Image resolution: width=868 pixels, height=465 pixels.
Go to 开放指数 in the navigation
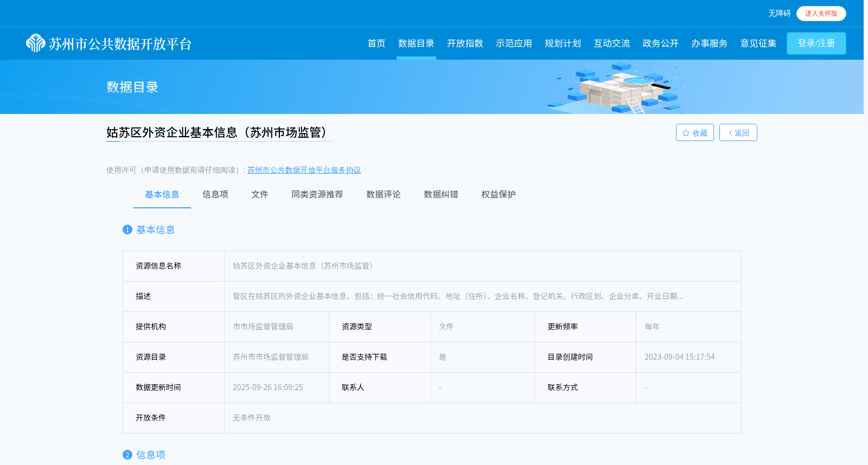pos(465,43)
